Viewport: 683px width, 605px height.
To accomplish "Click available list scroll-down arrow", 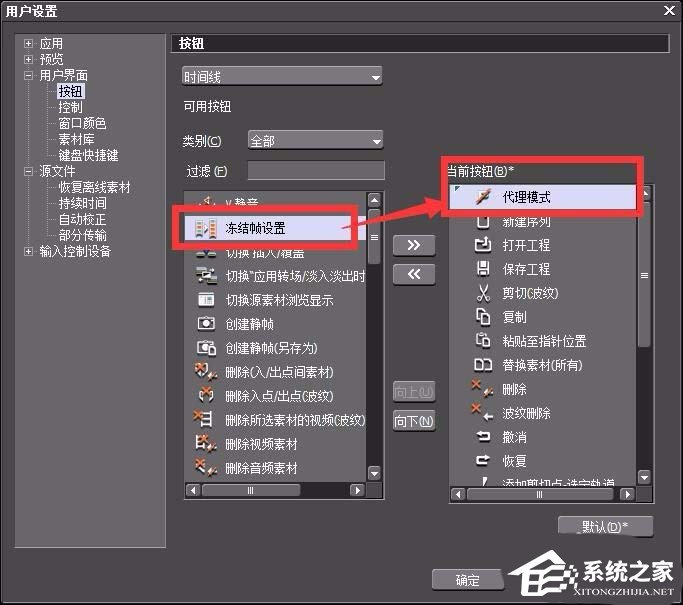I will tap(375, 473).
